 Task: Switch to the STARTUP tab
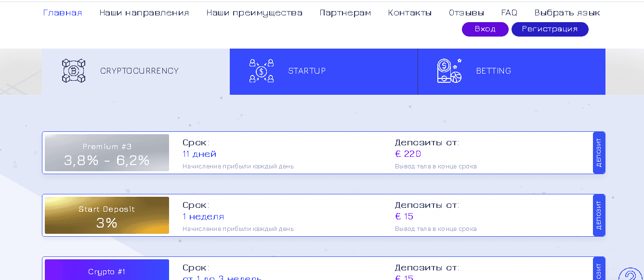[x=324, y=71]
